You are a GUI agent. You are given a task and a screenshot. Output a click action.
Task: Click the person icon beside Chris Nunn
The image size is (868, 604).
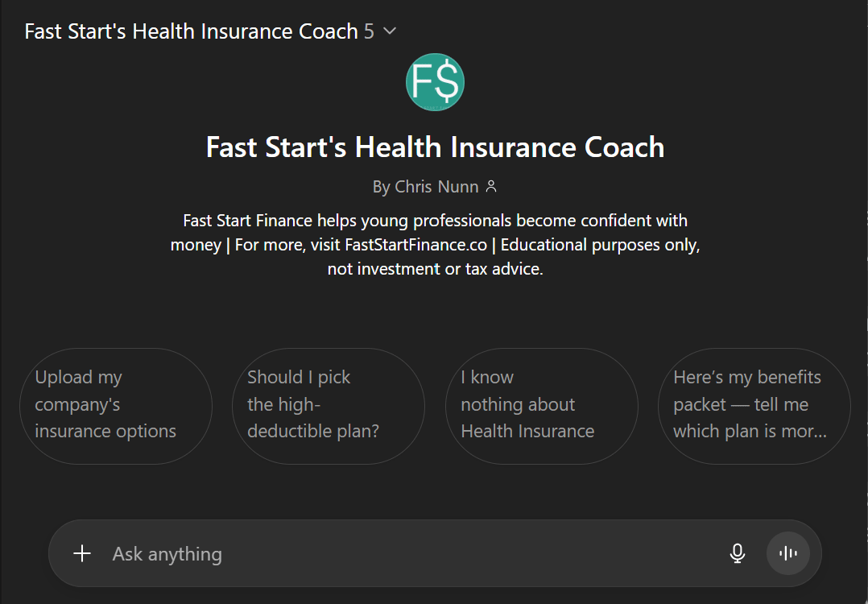tap(492, 187)
